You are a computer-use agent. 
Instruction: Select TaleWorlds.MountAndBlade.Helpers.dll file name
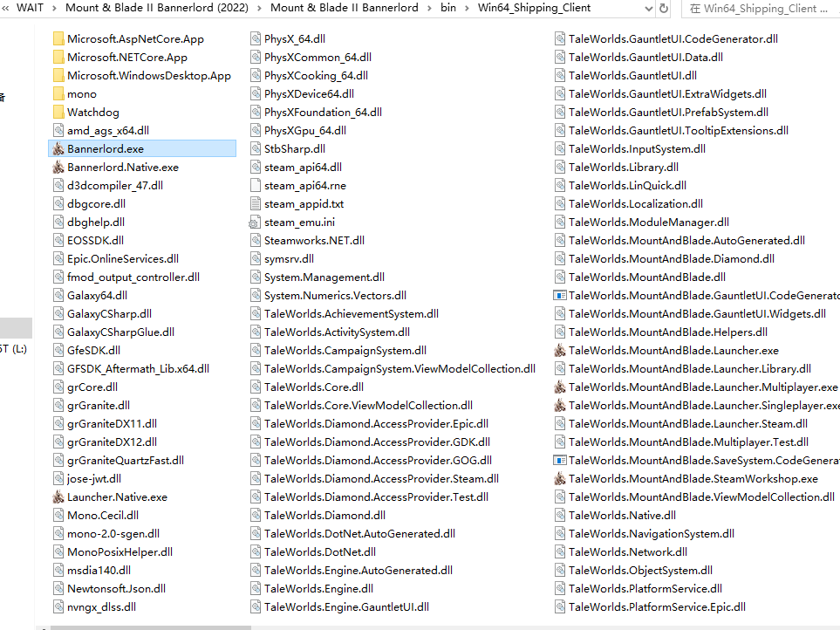[x=668, y=332]
